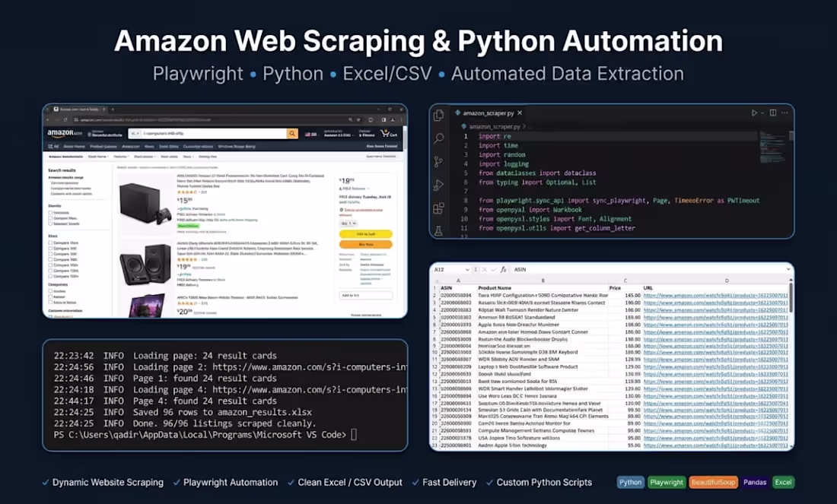Tick the third checkbox in the first filter group
The width and height of the screenshot is (837, 504).
[x=51, y=223]
